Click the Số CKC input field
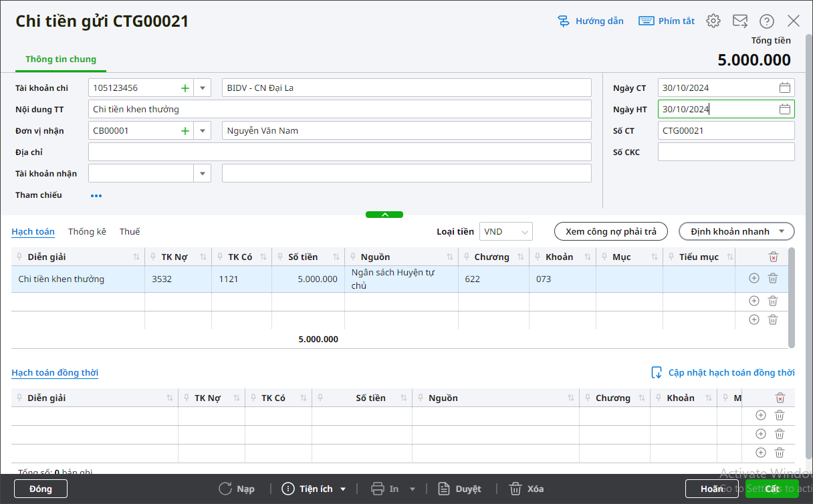Image resolution: width=813 pixels, height=504 pixels. 725,152
